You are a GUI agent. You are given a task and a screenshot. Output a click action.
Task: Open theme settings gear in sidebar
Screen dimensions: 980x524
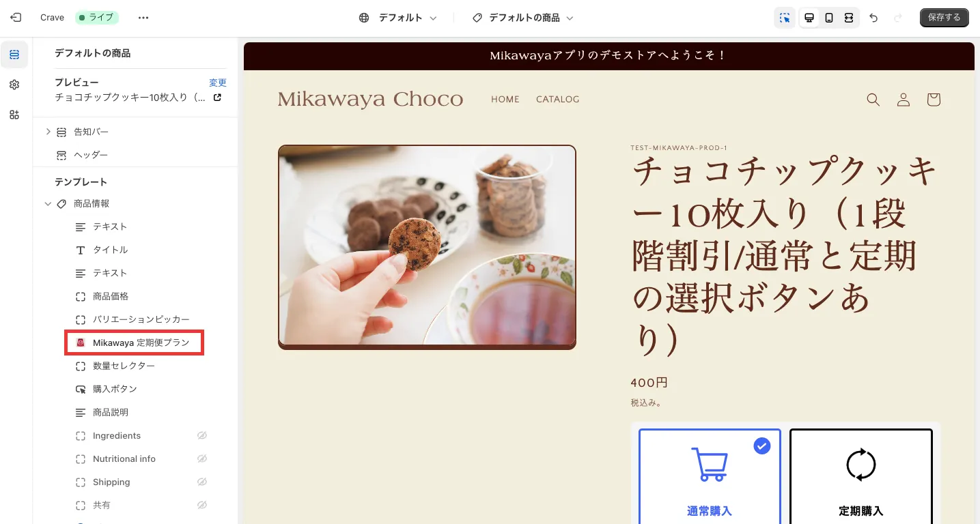pyautogui.click(x=14, y=85)
